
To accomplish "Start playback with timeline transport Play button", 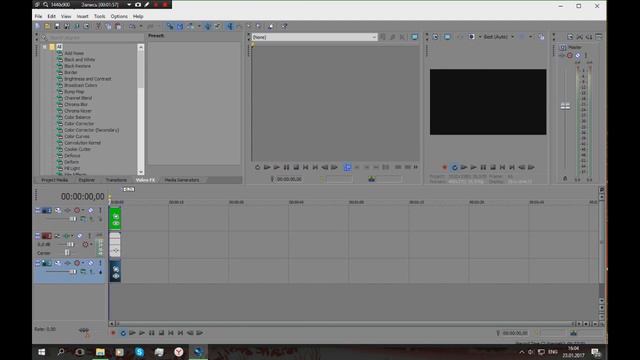I will point(142,333).
